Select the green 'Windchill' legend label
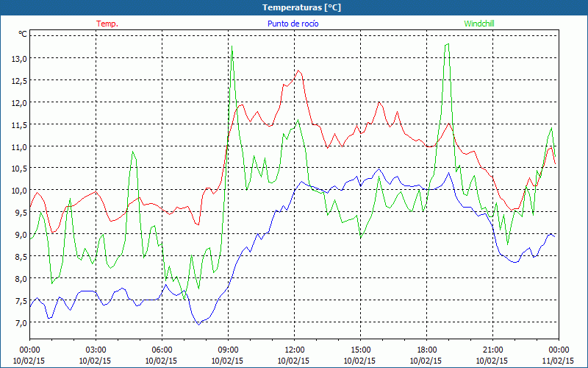588x368 pixels. (479, 24)
